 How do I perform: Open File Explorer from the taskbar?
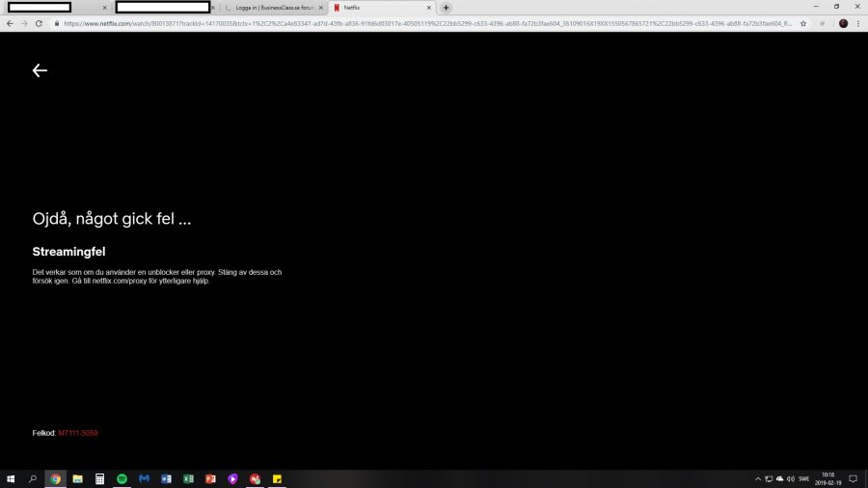[77, 478]
